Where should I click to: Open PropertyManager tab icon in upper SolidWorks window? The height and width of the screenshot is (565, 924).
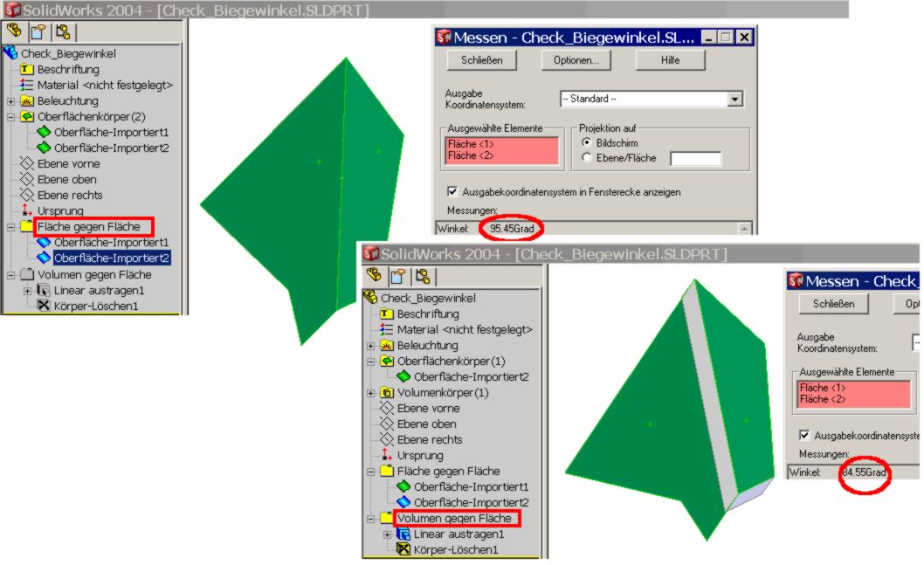(38, 31)
